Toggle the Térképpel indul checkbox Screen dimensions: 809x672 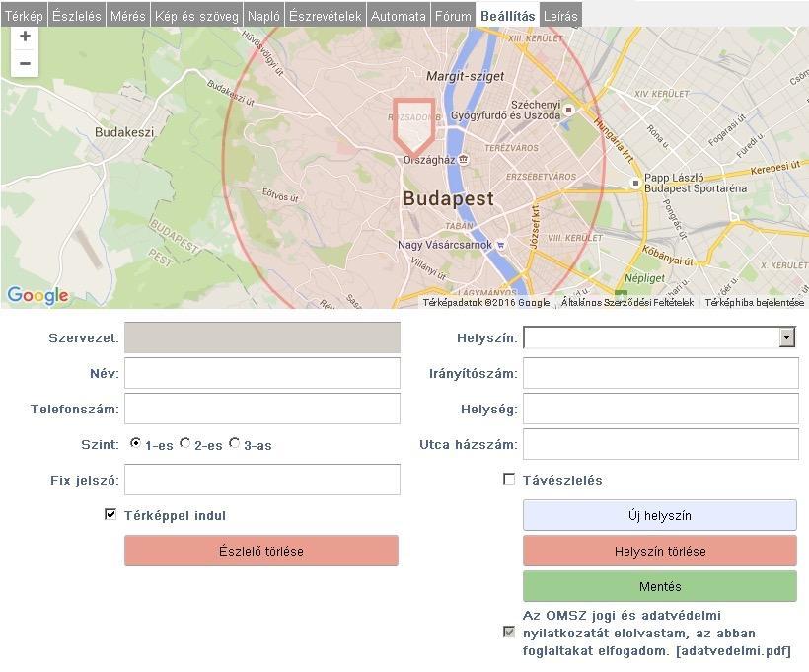pos(110,514)
